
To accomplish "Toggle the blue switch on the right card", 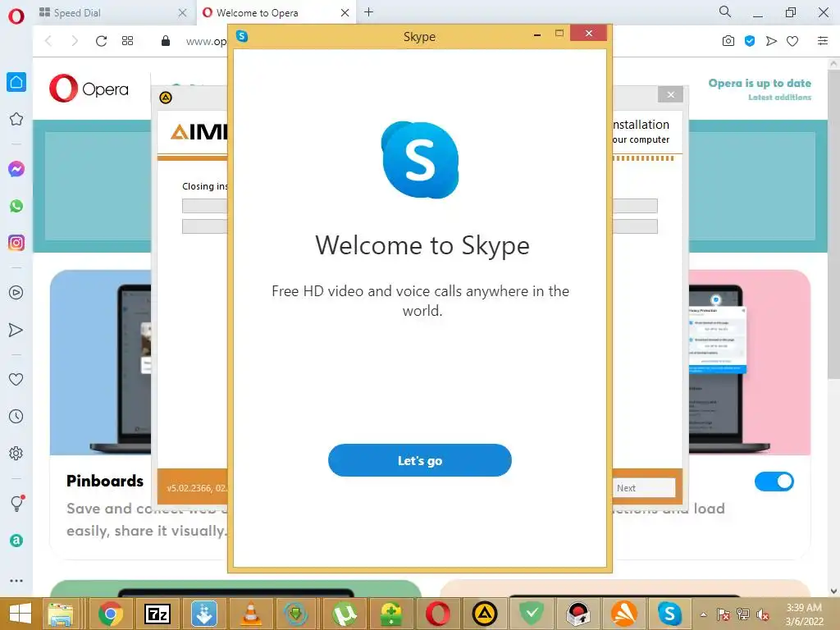I will (774, 481).
